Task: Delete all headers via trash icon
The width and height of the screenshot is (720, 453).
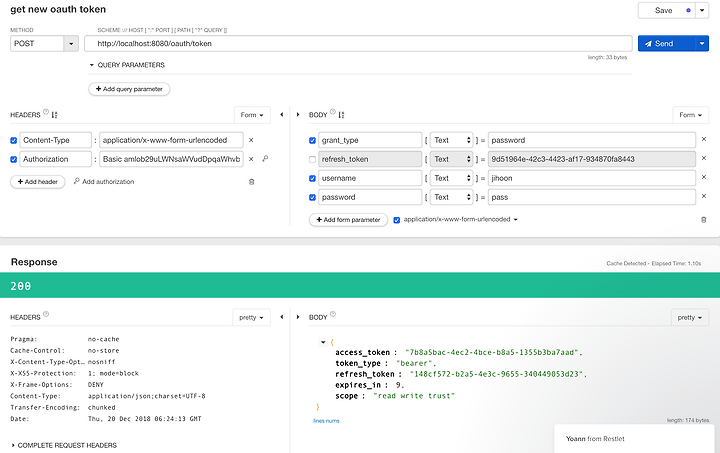Action: [x=251, y=182]
